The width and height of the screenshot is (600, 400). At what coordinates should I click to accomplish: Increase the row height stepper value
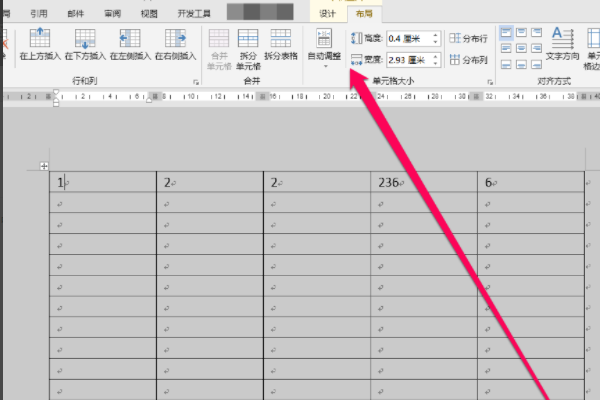click(x=435, y=35)
